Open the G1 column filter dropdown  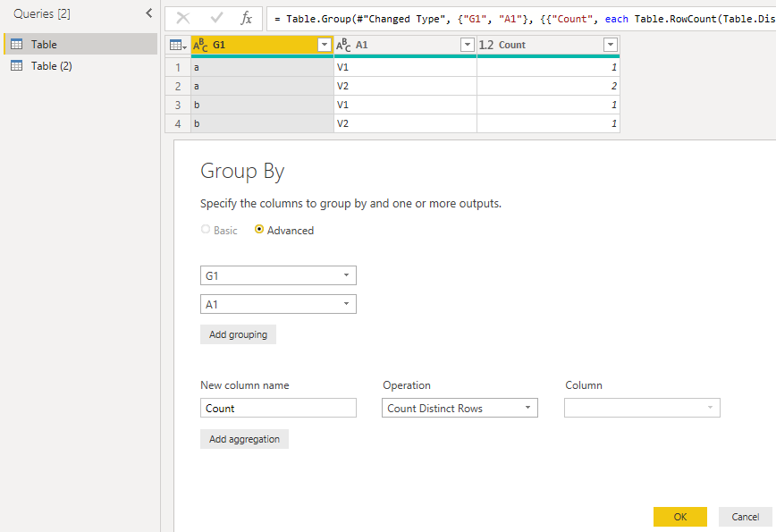pyautogui.click(x=325, y=45)
